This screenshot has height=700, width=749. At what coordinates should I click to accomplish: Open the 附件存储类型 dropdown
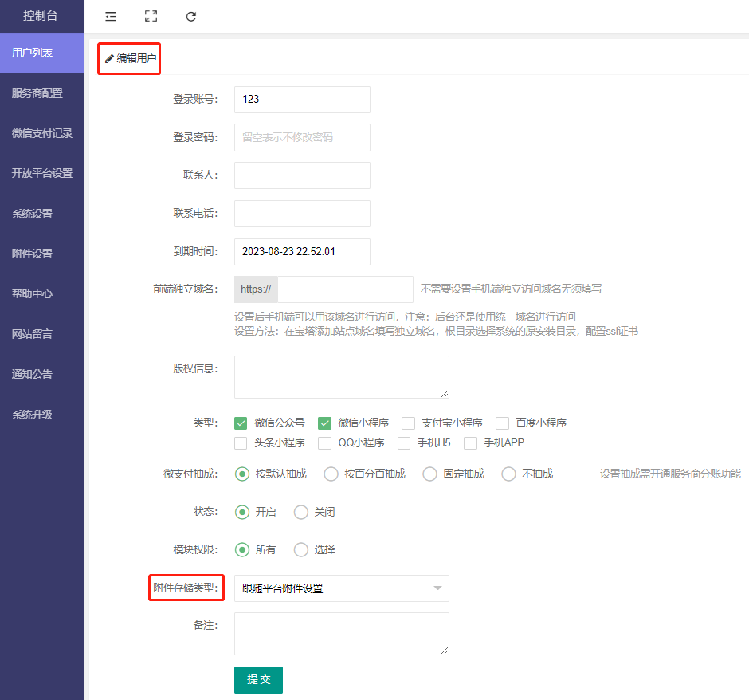(341, 588)
